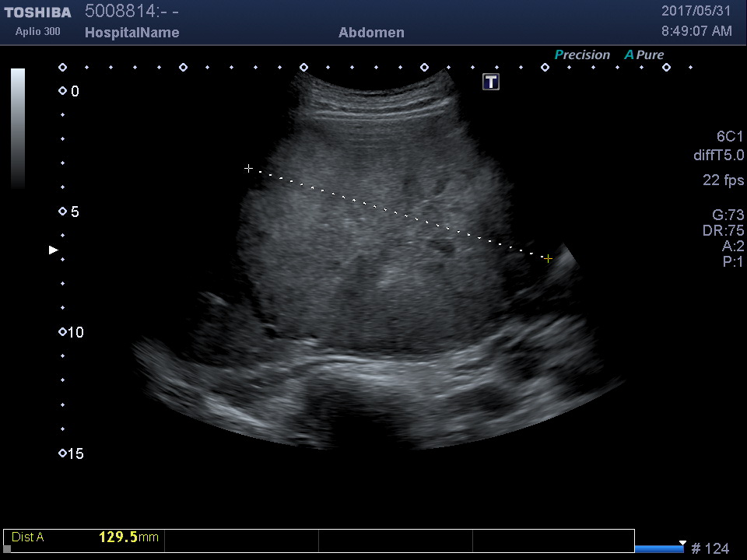Viewport: 747px width, 560px height.
Task: Click the 6C1 transducer label
Action: click(730, 137)
